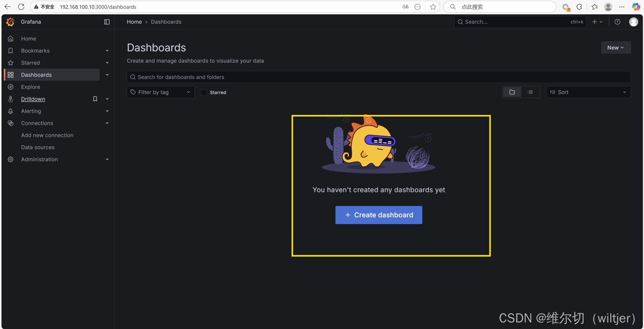Open the Filter by tag dropdown
This screenshot has width=644, height=329.
pos(160,92)
